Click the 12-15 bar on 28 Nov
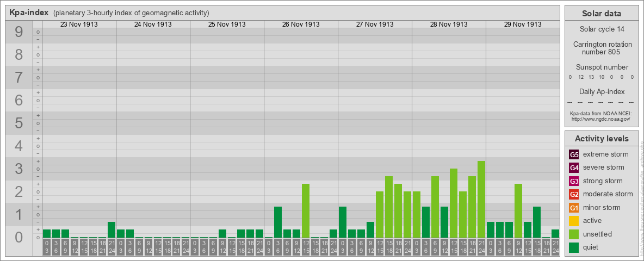This screenshot has height=261, width=644. (x=454, y=203)
